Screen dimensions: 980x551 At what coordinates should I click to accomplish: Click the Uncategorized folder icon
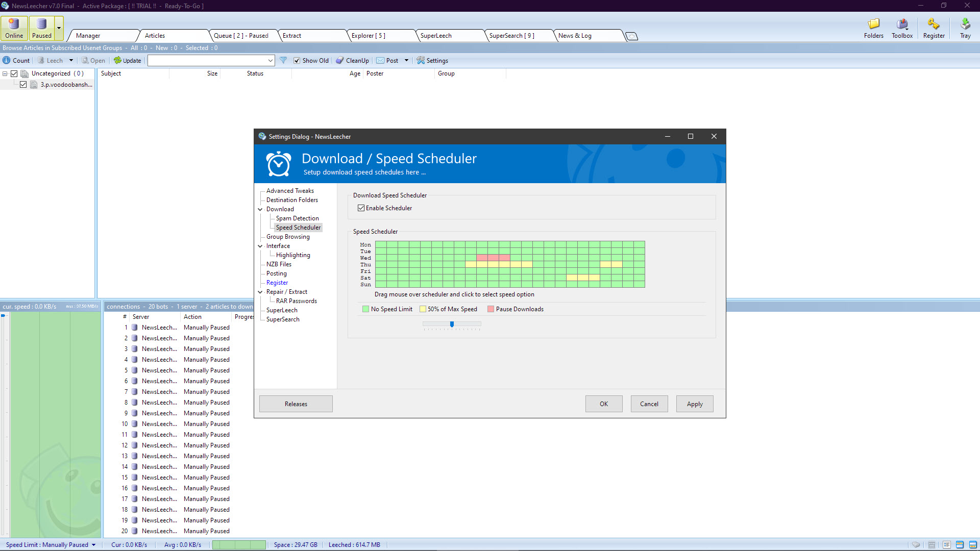click(x=24, y=73)
